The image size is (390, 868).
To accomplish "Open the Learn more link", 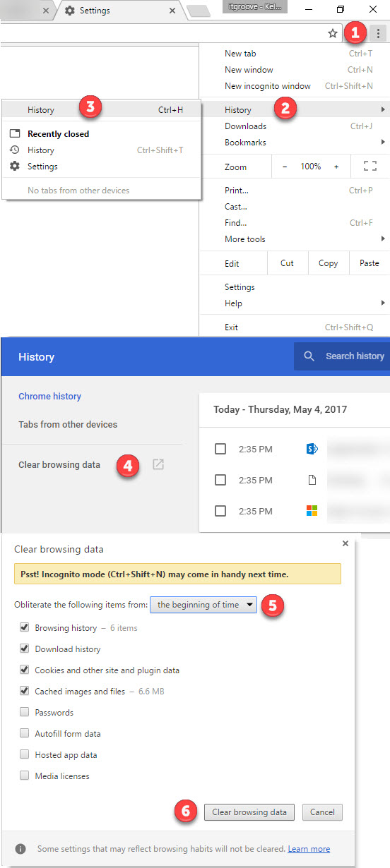I will click(x=309, y=849).
